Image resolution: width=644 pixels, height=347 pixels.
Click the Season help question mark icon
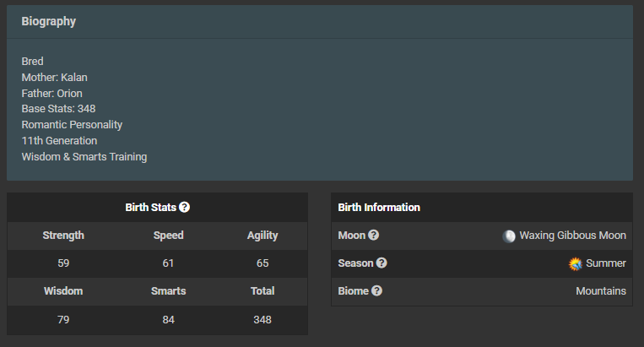point(382,263)
